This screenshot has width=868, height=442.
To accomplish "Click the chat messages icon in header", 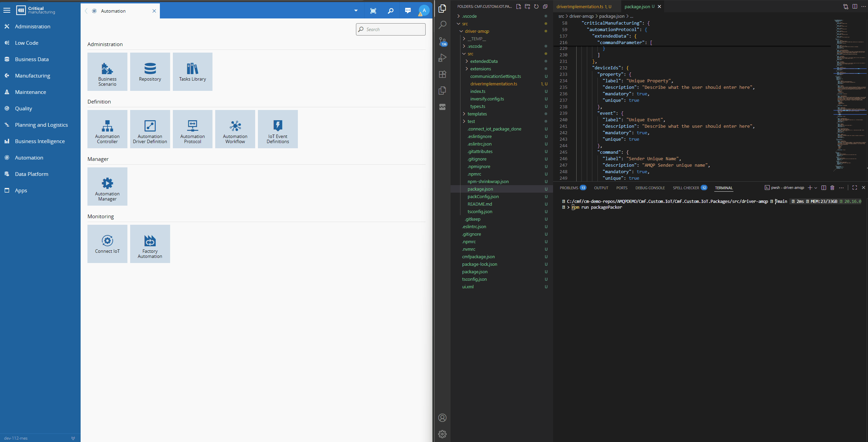I will (408, 11).
